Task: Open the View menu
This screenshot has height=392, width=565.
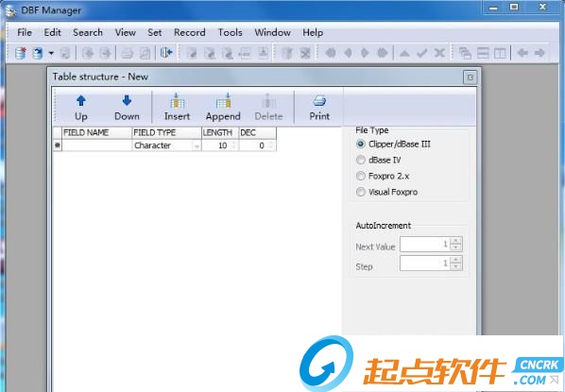Action: (x=126, y=32)
